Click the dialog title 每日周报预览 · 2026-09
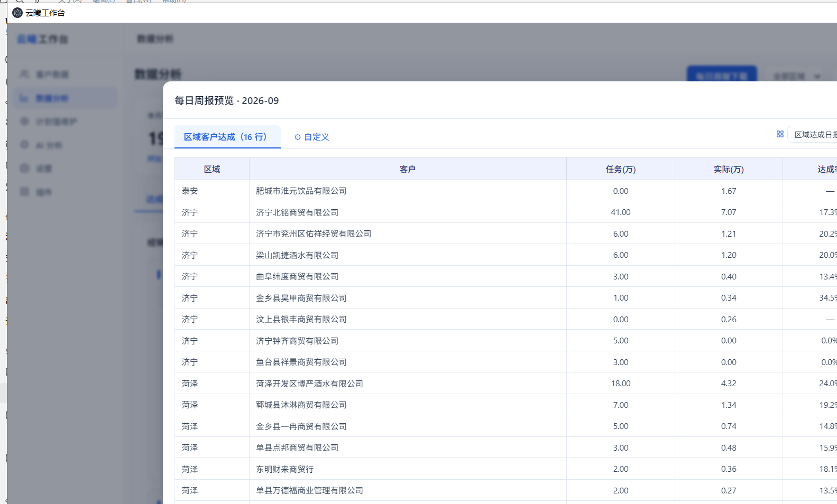The image size is (837, 504). (x=227, y=100)
